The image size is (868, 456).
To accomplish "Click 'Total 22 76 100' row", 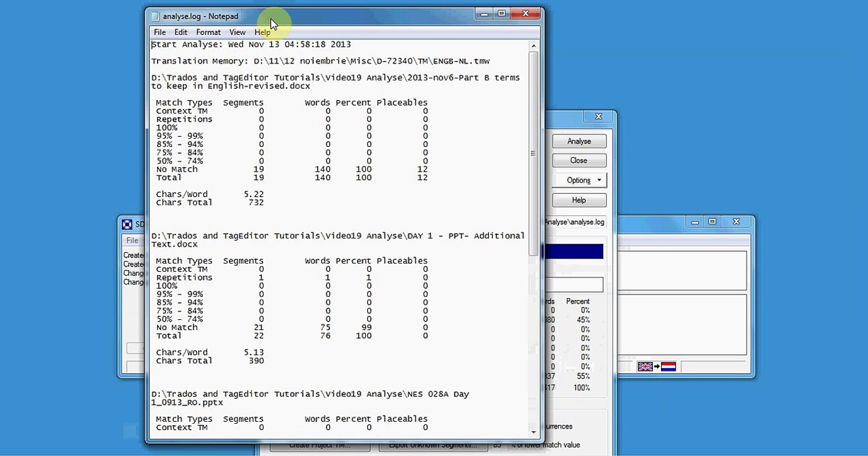I will tap(292, 336).
